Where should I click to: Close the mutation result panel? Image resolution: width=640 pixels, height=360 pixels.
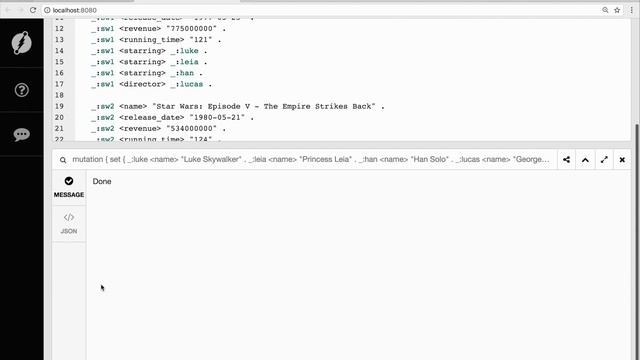tap(622, 160)
